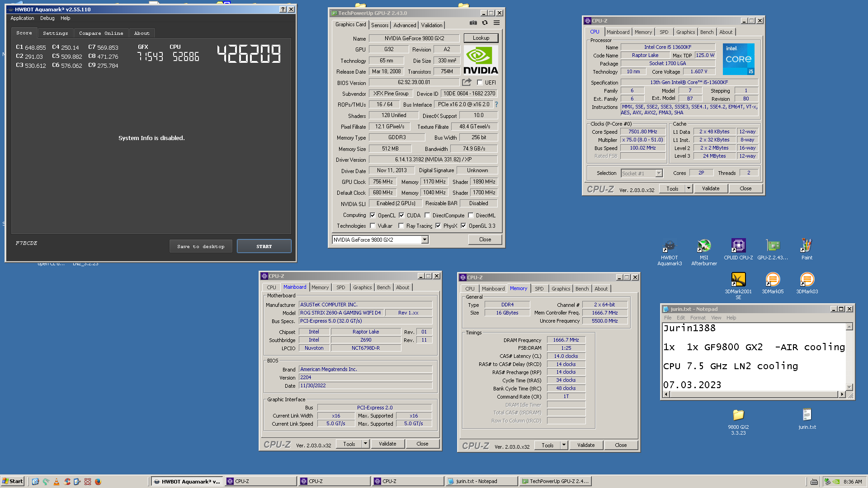Image resolution: width=868 pixels, height=488 pixels.
Task: Select the jurin.txt file on the desktop
Action: click(x=807, y=419)
